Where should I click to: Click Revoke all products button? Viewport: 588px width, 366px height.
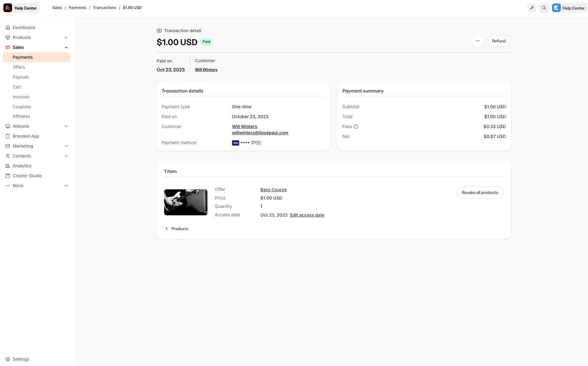point(480,192)
